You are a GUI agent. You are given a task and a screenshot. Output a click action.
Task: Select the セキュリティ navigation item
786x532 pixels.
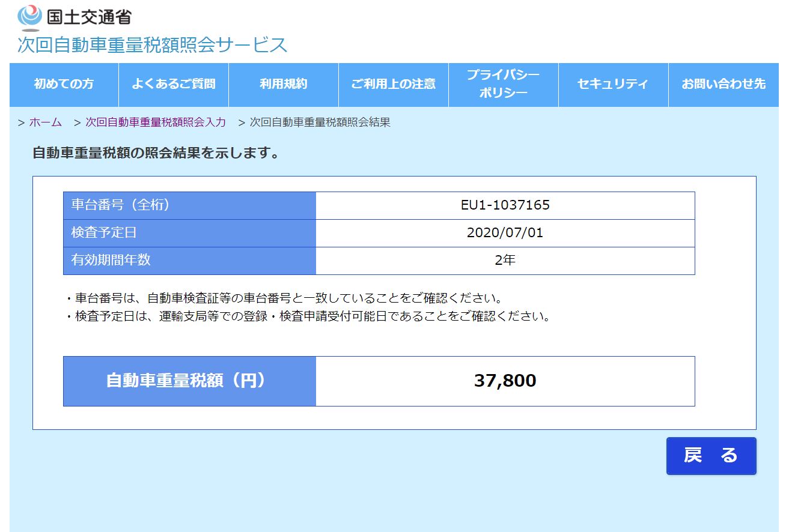(613, 84)
